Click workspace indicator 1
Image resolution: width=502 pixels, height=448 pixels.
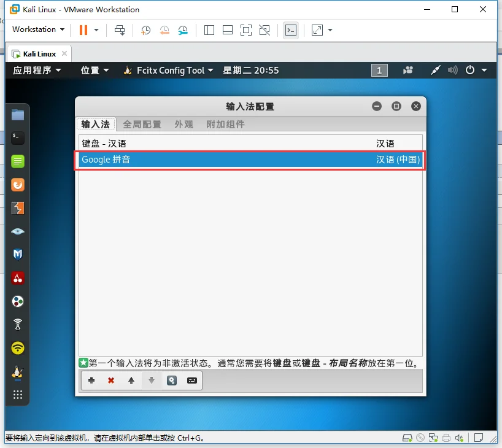(379, 70)
